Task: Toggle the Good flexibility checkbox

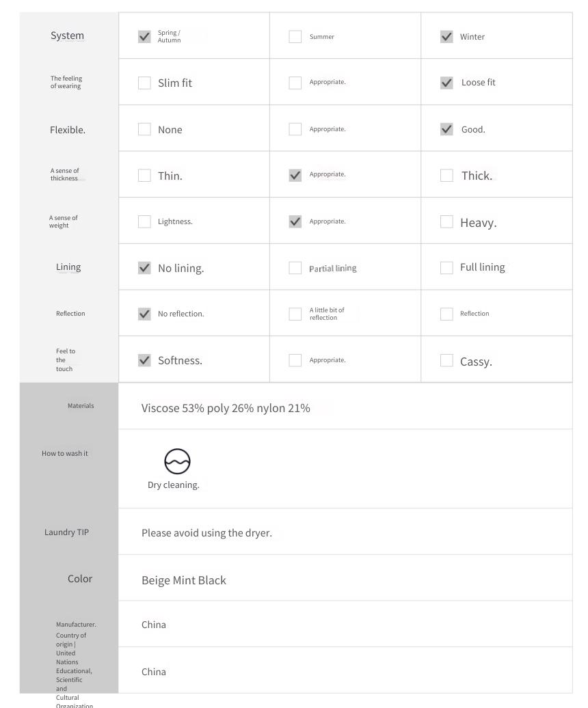Action: click(x=446, y=129)
